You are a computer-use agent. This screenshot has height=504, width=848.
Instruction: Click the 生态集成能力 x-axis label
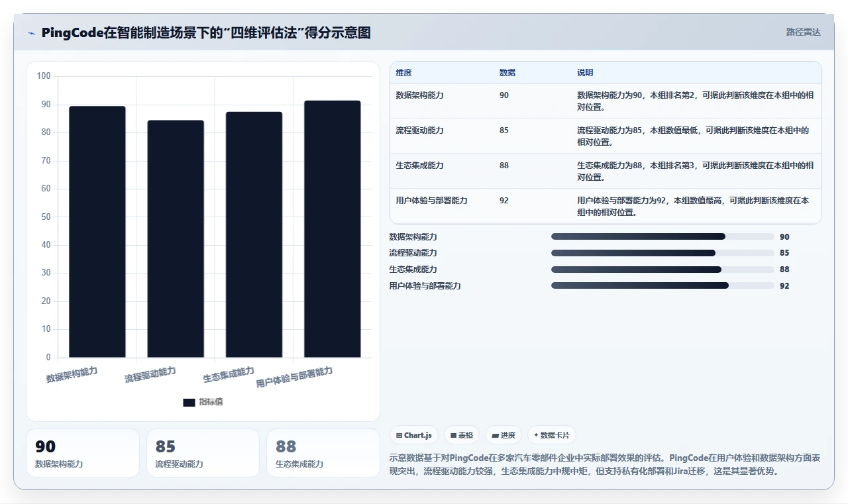coord(229,375)
